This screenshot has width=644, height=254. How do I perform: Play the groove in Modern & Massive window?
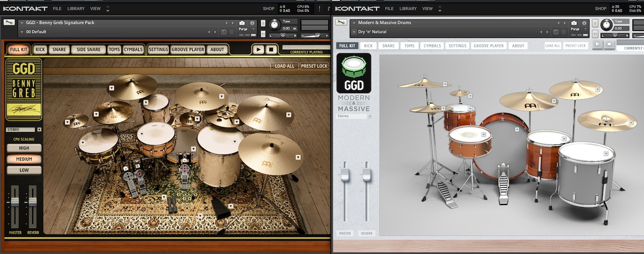click(598, 45)
